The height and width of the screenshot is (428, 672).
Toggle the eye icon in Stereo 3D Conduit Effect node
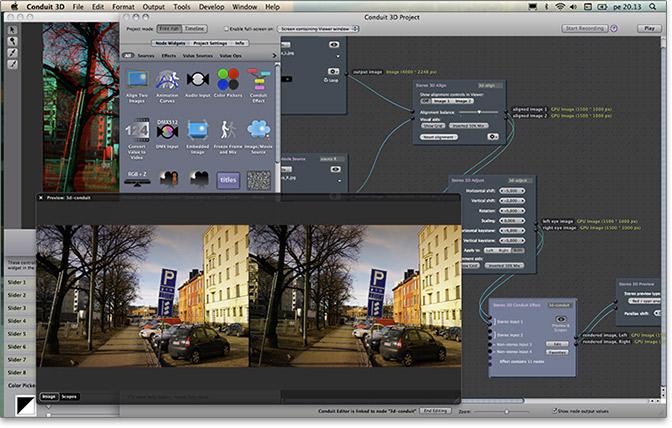(x=561, y=319)
